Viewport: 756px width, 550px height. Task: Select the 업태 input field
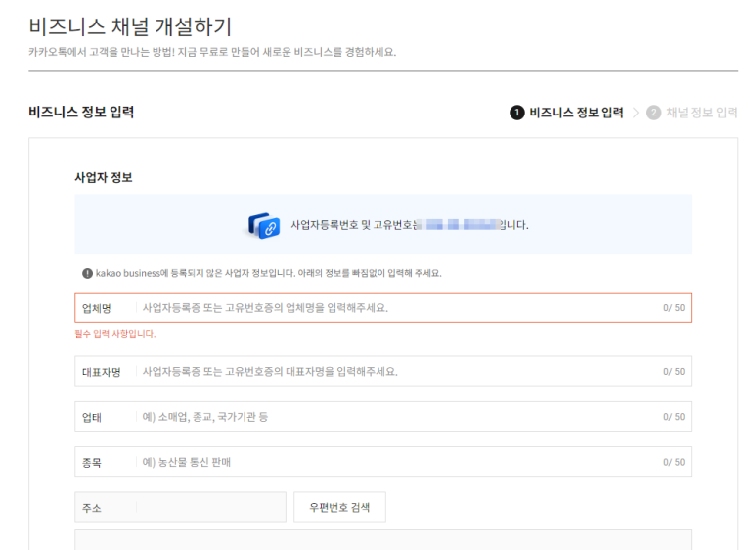[x=383, y=416]
